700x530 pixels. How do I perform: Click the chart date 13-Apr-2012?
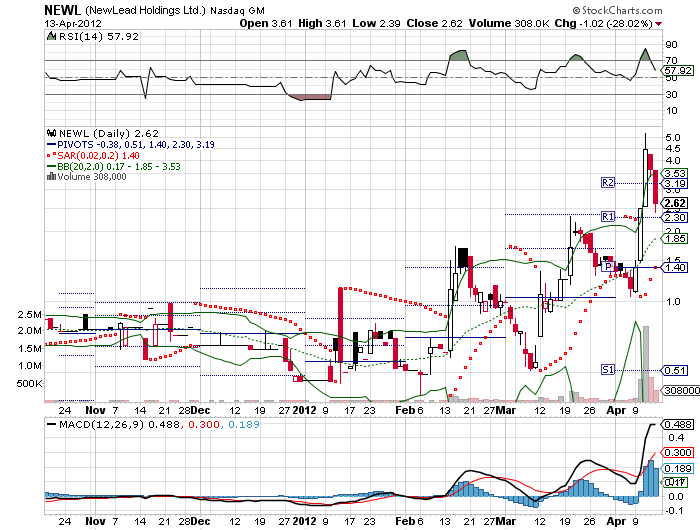coord(73,23)
